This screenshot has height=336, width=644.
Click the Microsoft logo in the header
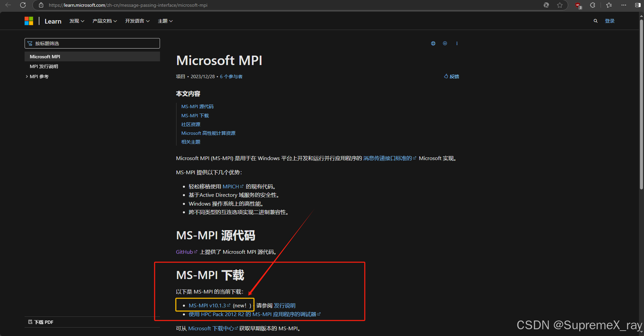(x=29, y=21)
